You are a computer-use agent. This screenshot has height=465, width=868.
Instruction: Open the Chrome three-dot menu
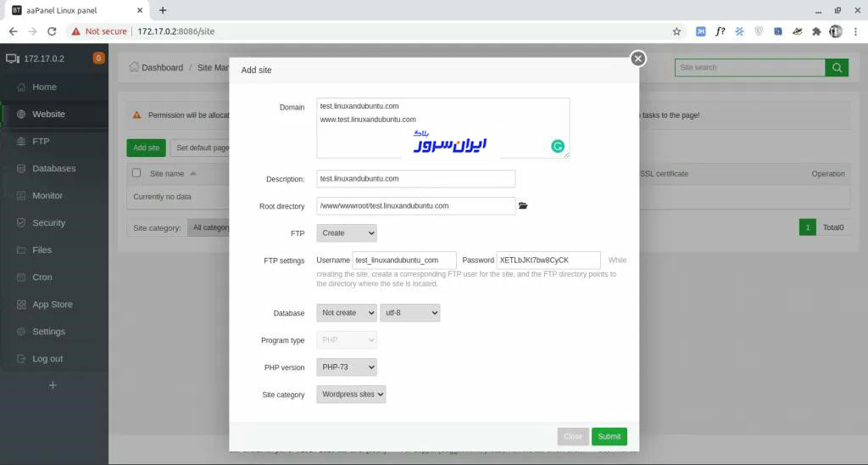tap(856, 31)
